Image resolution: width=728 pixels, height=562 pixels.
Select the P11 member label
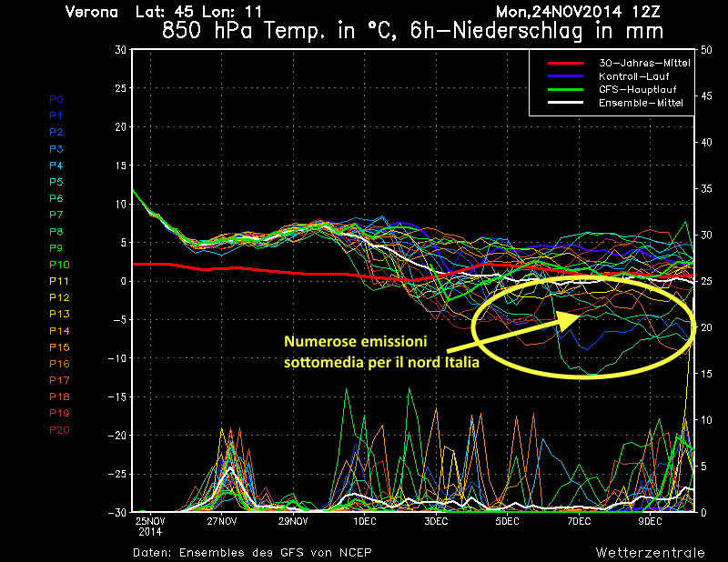tap(59, 281)
